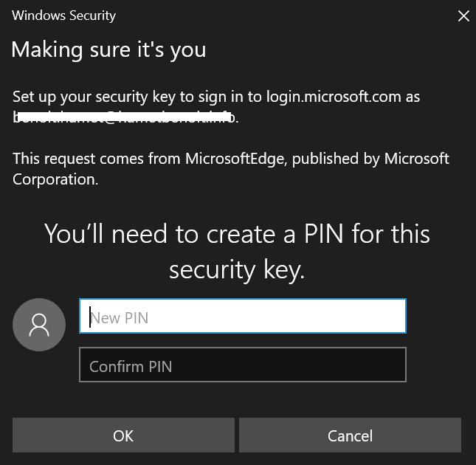Click the "MicrosoftEdge" application name

(x=236, y=159)
